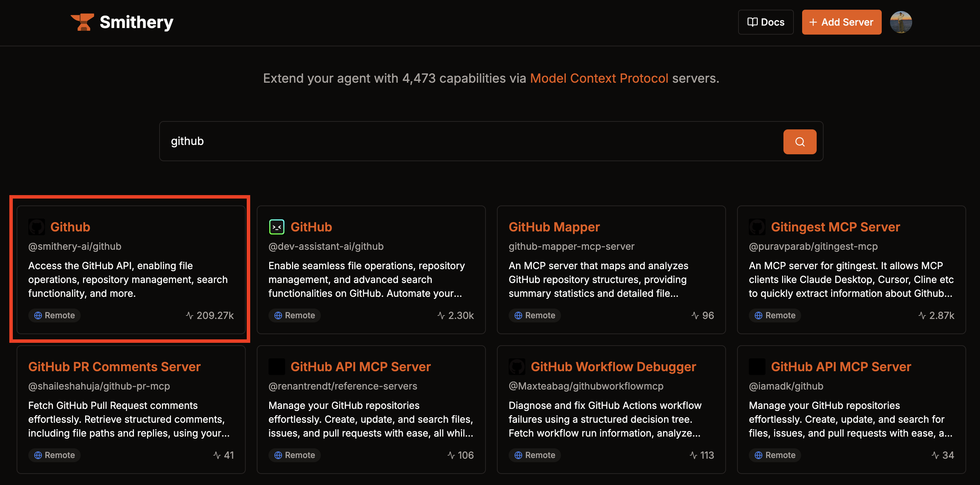Viewport: 980px width, 485px height.
Task: Click the orange search magnifier button
Action: pyautogui.click(x=800, y=141)
